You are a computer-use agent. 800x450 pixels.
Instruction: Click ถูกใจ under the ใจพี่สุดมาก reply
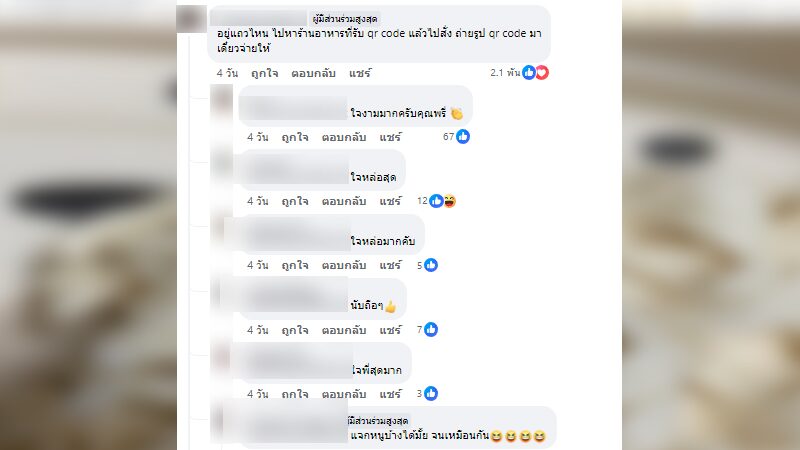[x=295, y=394]
